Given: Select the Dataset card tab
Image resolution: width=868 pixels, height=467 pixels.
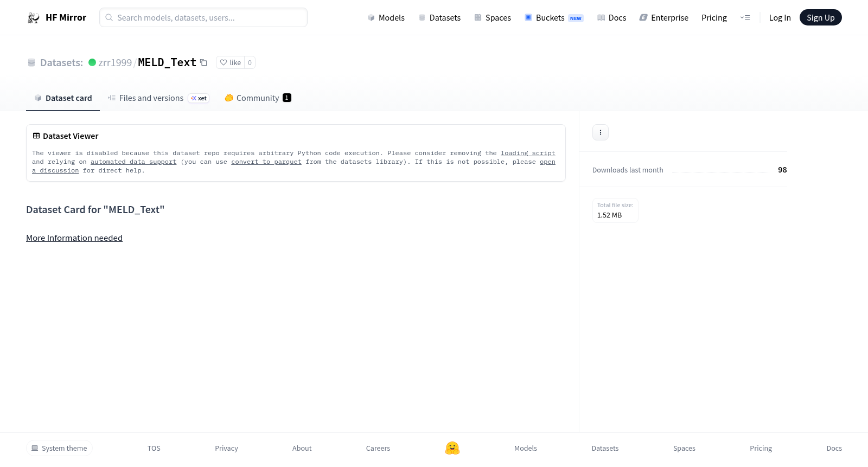Looking at the screenshot, I should pyautogui.click(x=63, y=98).
